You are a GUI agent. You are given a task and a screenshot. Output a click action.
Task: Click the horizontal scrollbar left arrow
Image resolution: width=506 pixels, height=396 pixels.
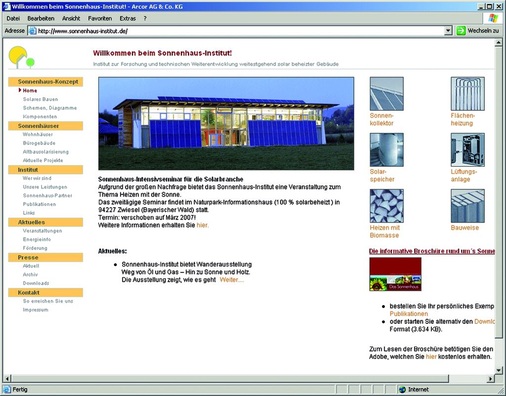coord(7,379)
